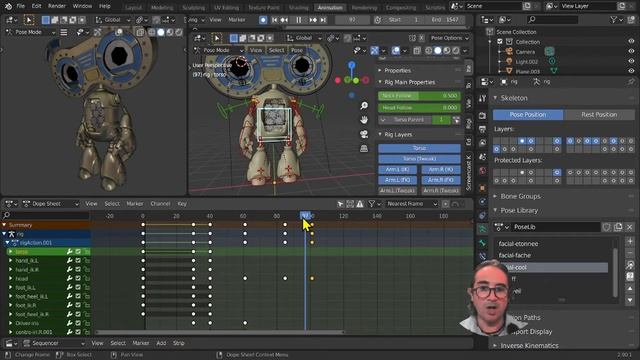The width and height of the screenshot is (640, 360).
Task: Toggle the auto keying record button
Action: [263, 20]
